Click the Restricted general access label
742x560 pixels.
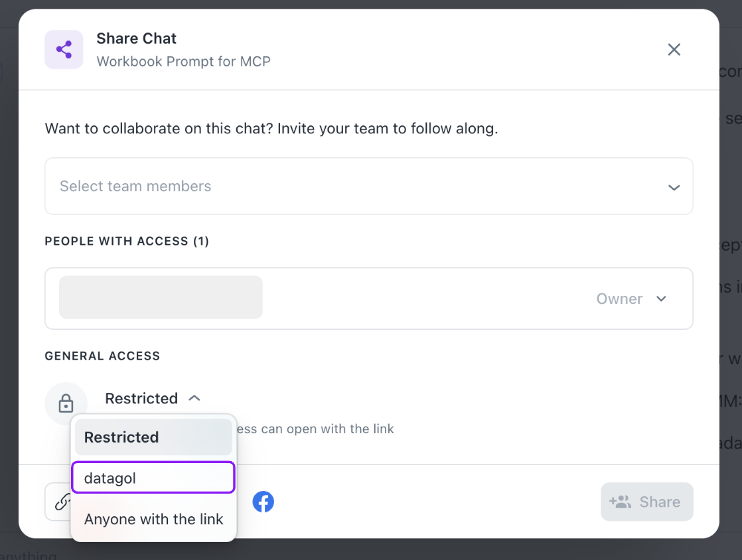click(x=141, y=398)
